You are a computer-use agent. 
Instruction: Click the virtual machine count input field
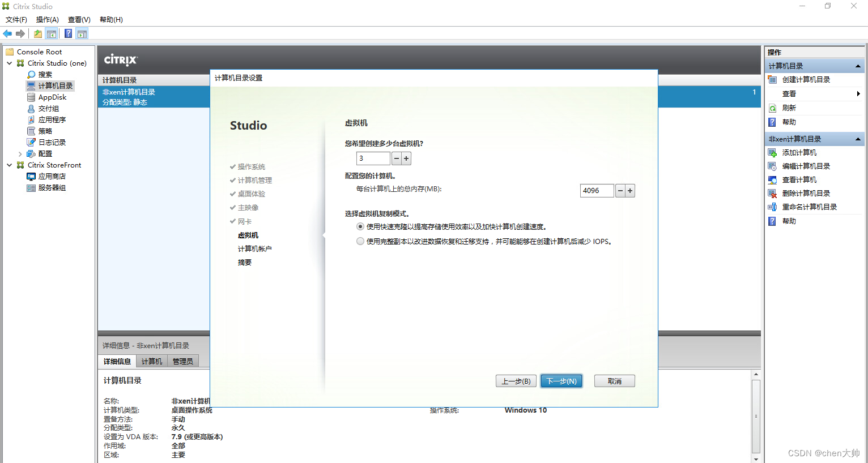point(373,158)
